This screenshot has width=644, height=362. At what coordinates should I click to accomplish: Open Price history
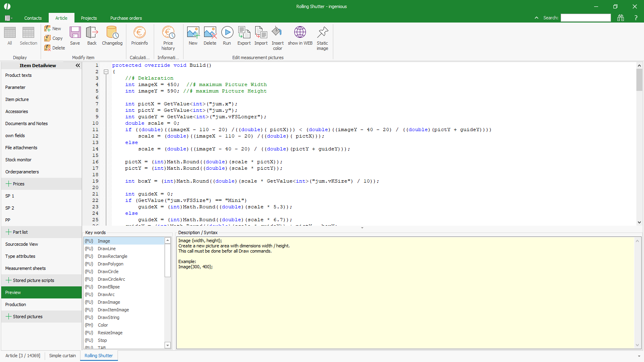[x=168, y=38]
